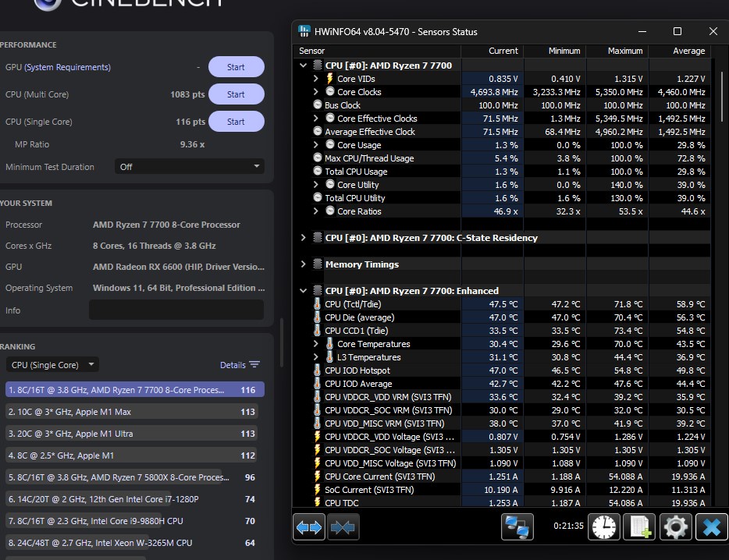Image resolution: width=729 pixels, height=560 pixels.
Task: Click chip icon of C-State Residency group
Action: (318, 237)
